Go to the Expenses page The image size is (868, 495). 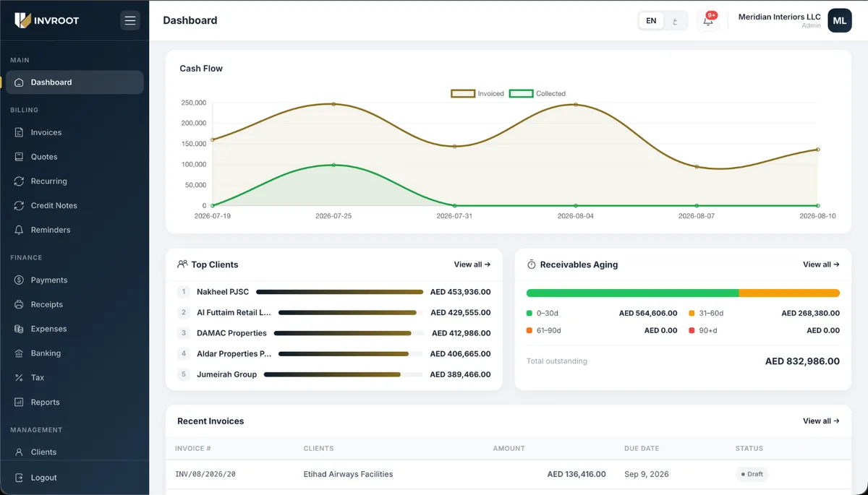(74, 329)
